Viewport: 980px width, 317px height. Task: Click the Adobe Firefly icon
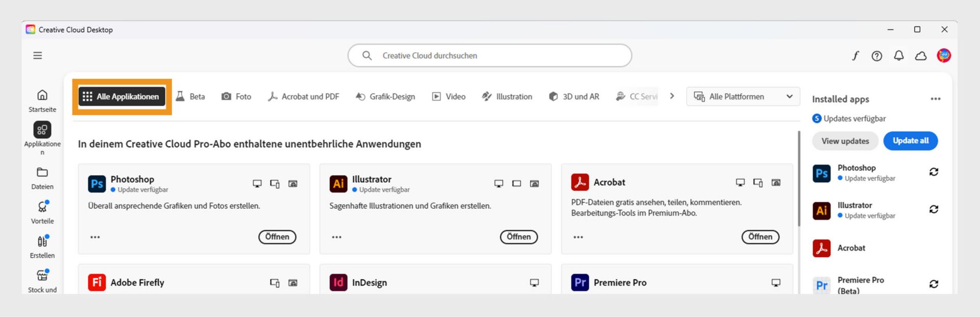point(97,282)
